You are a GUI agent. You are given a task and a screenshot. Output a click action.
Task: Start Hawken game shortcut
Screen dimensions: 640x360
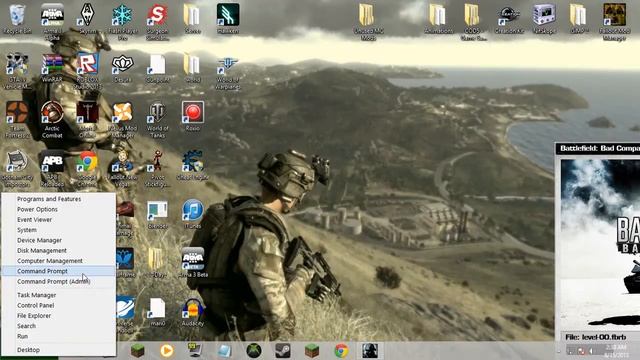(x=228, y=19)
